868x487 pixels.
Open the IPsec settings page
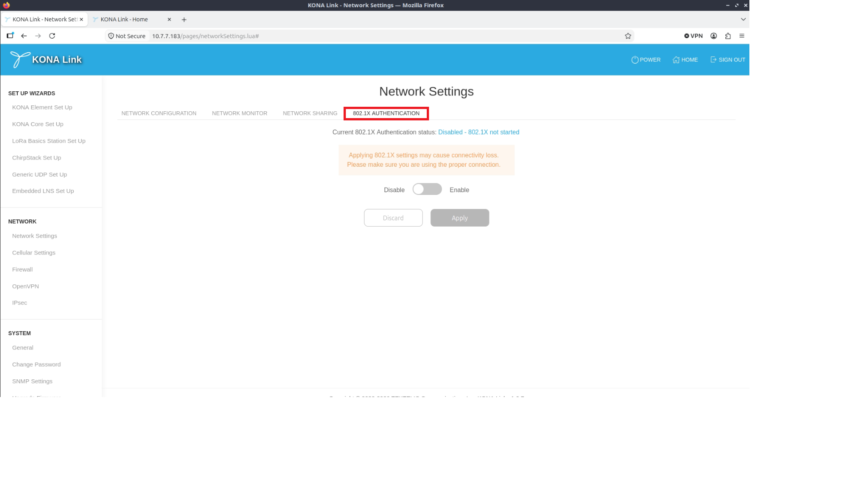pos(20,303)
